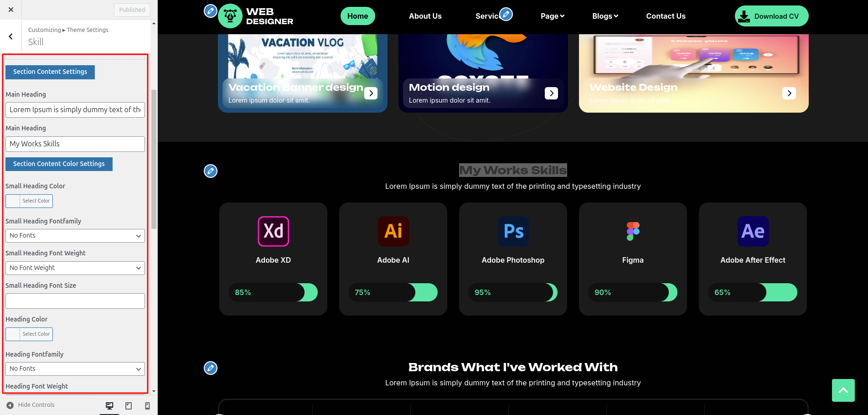Open the Small Heading Fontfamily dropdown
The image size is (868, 415).
(75, 236)
